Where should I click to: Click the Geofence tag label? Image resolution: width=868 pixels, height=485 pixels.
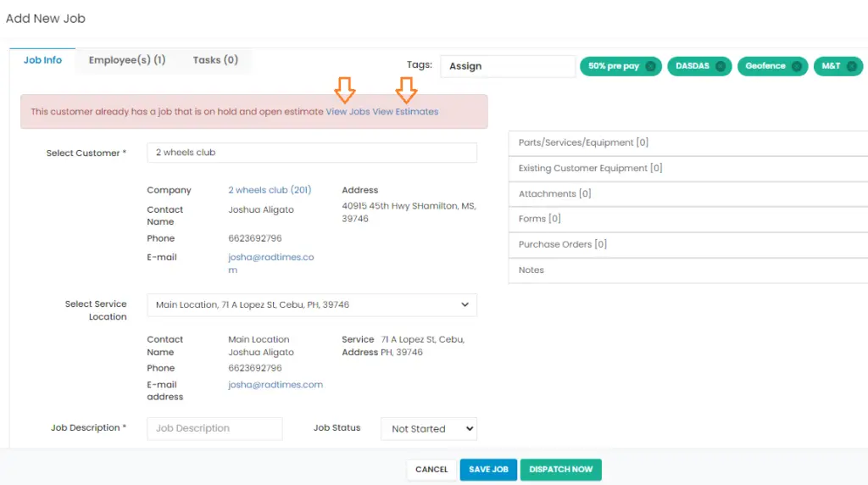(x=765, y=66)
